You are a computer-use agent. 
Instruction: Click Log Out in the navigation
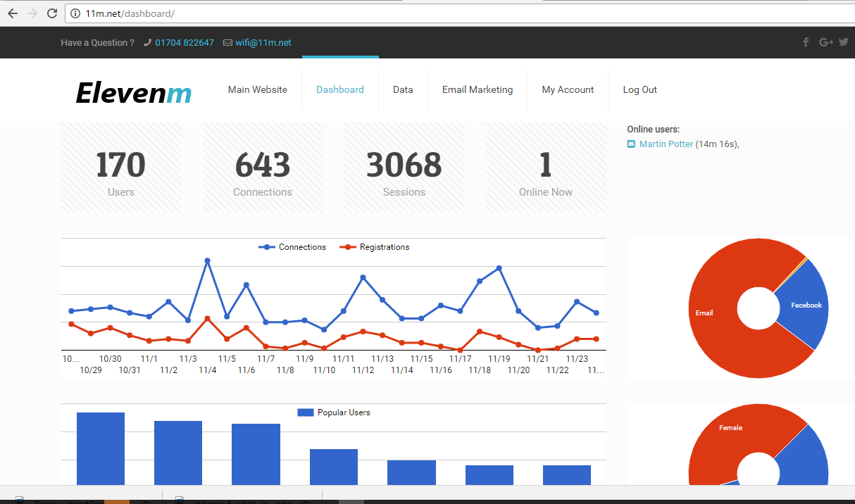click(x=640, y=90)
